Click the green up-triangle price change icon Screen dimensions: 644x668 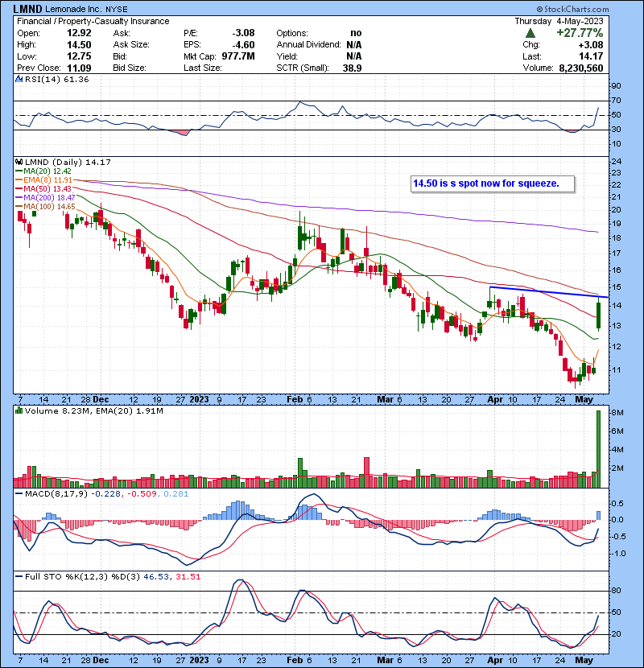tap(530, 33)
